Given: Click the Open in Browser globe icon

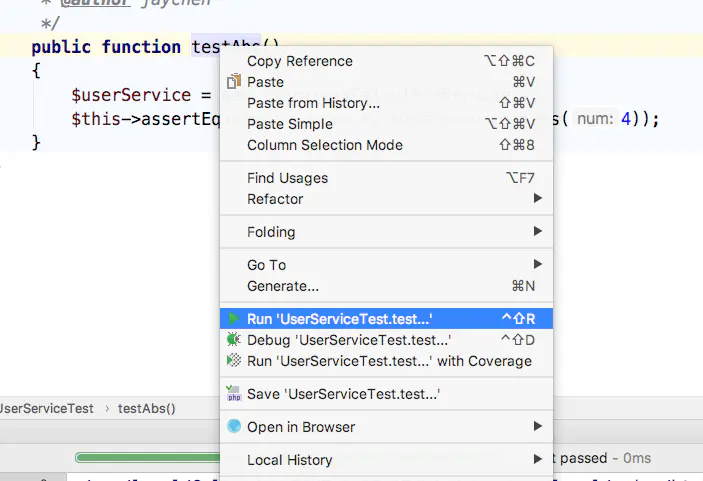Looking at the screenshot, I should click(234, 426).
